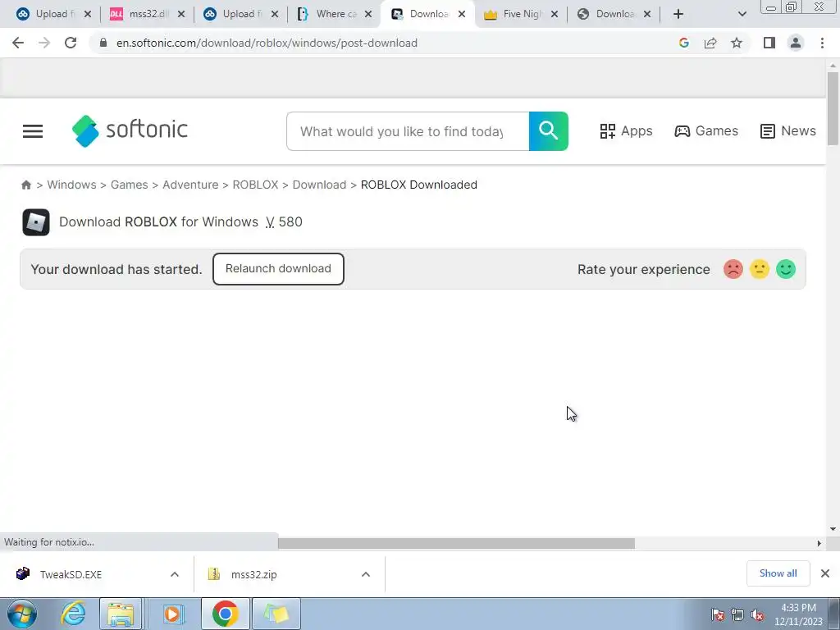Click the blue search magnifier button

coord(548,131)
